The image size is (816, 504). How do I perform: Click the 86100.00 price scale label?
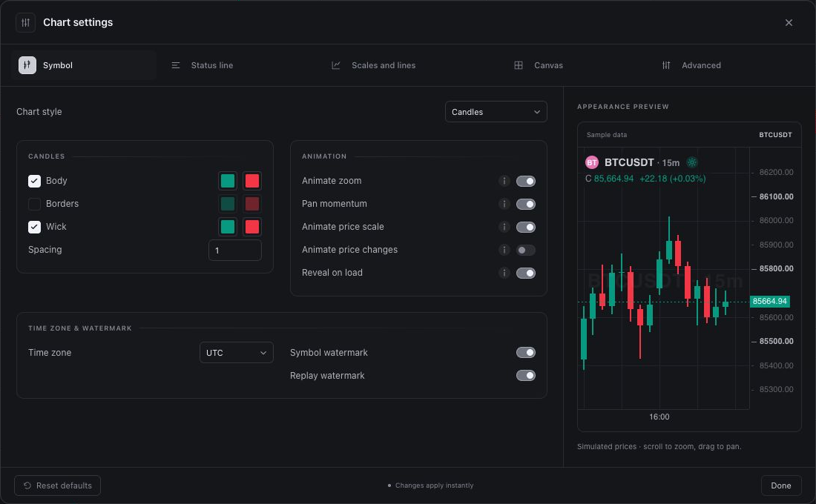776,196
